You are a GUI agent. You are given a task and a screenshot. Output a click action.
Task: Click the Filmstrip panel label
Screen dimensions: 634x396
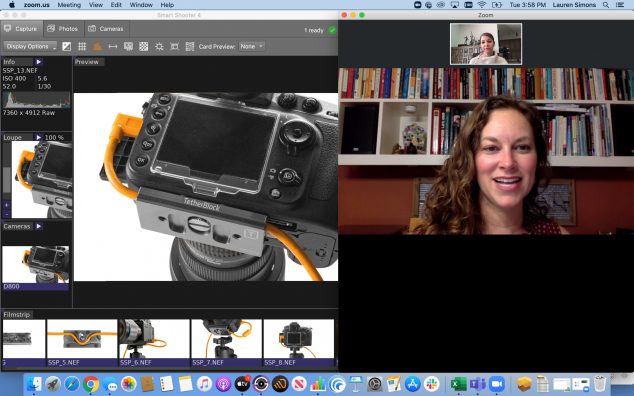(17, 314)
